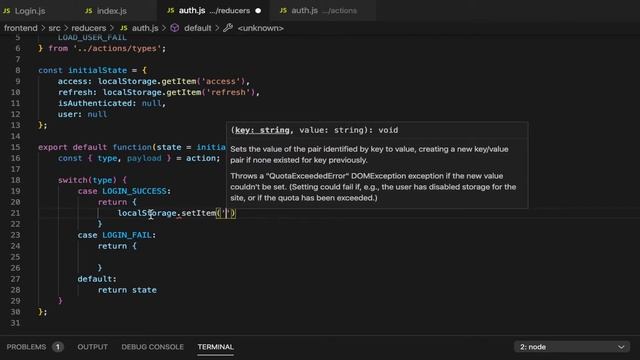This screenshot has width=640, height=360.
Task: Click 'key: string' in signature tooltip
Action: coord(262,130)
